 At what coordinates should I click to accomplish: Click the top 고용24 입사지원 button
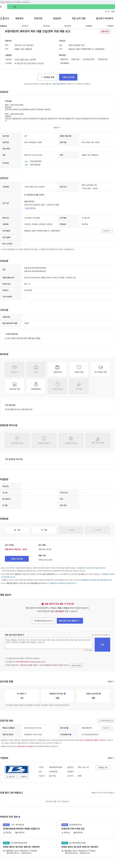point(68,77)
